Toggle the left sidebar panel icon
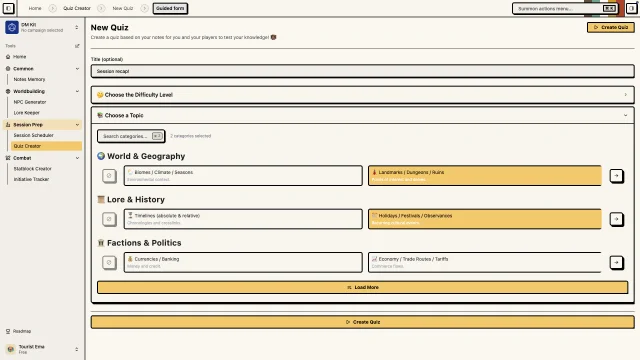The height and width of the screenshot is (360, 640). (8, 8)
